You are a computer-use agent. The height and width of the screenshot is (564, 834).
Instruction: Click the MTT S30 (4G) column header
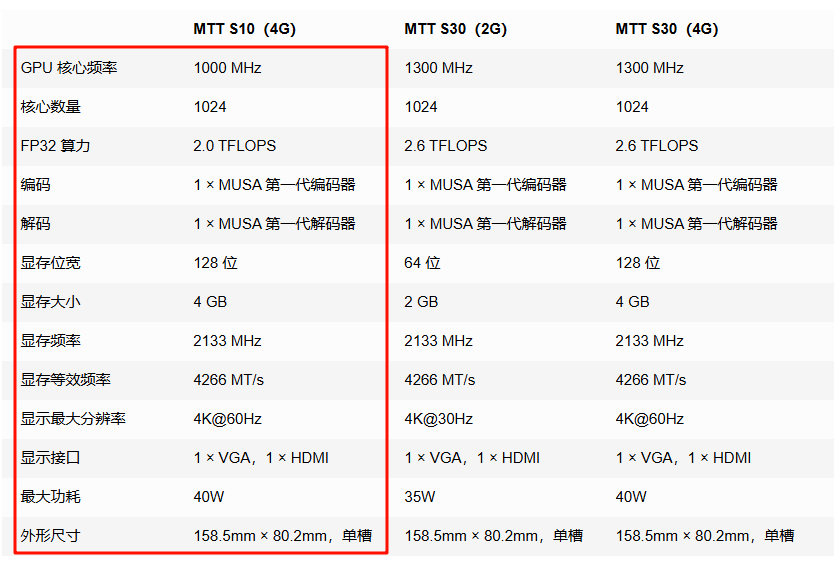pos(666,29)
